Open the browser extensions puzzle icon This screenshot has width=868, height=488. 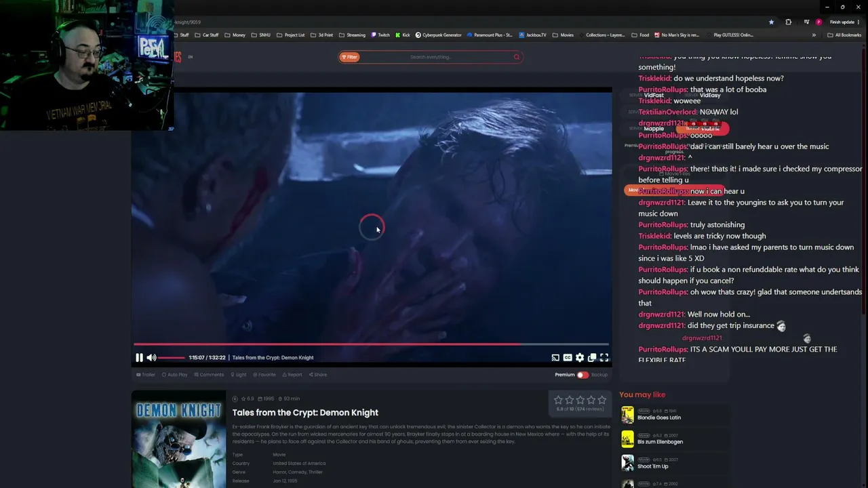(788, 22)
